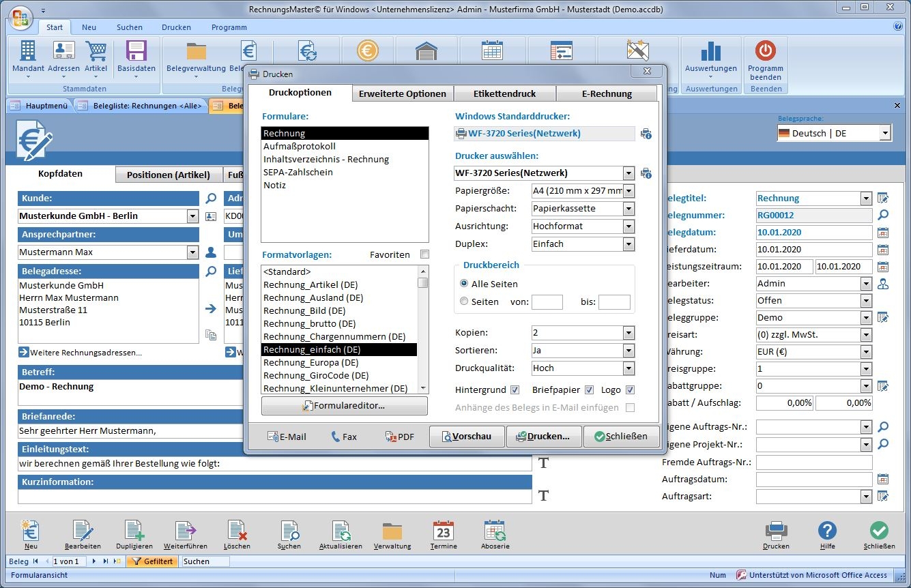Viewport: 911px width, 588px height.
Task: Open the Druckqualität dropdown
Action: 628,368
